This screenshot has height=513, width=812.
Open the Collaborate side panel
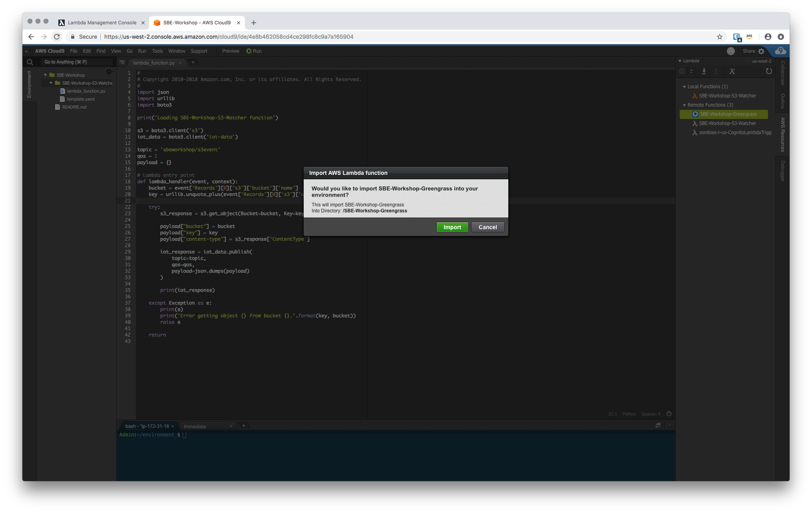click(782, 73)
